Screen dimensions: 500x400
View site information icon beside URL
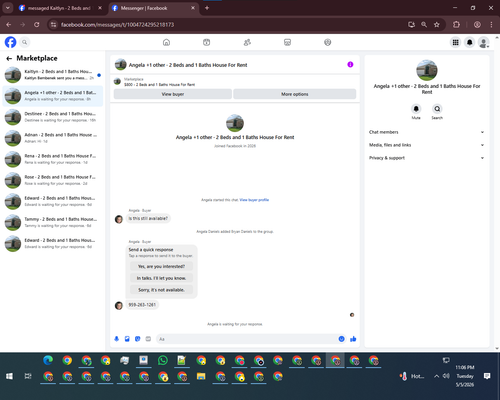click(x=53, y=25)
